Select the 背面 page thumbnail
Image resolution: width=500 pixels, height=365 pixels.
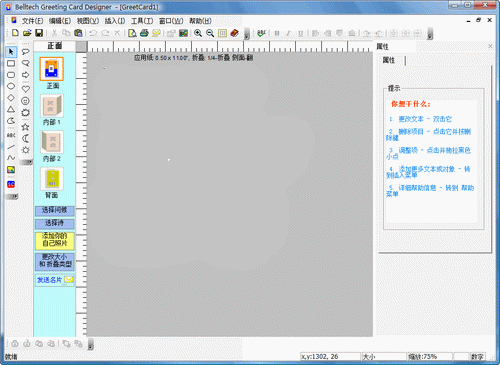tap(52, 183)
